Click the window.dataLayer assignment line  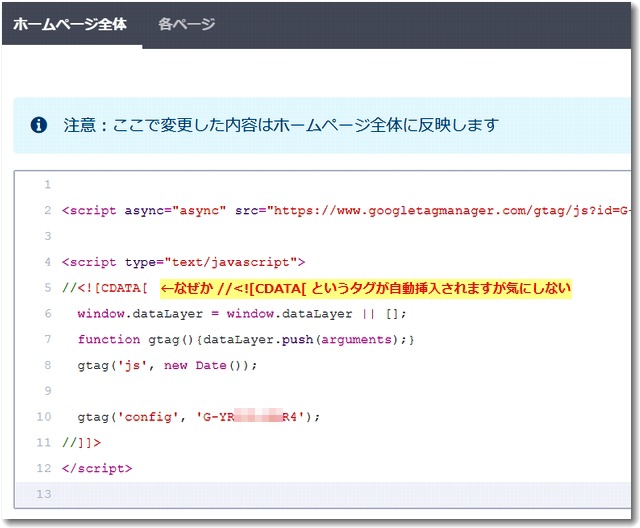click(x=242, y=314)
